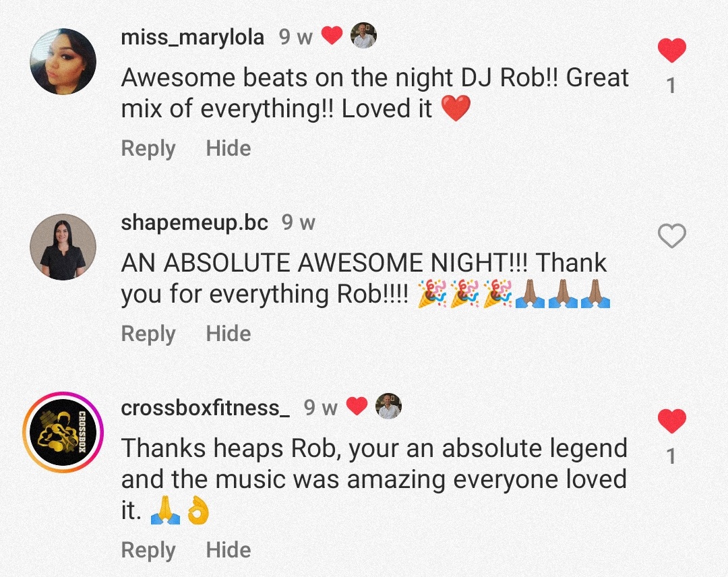Viewport: 728px width, 577px height.
Task: Like shapemeup.bc's comment with the outlined heart
Action: click(672, 235)
